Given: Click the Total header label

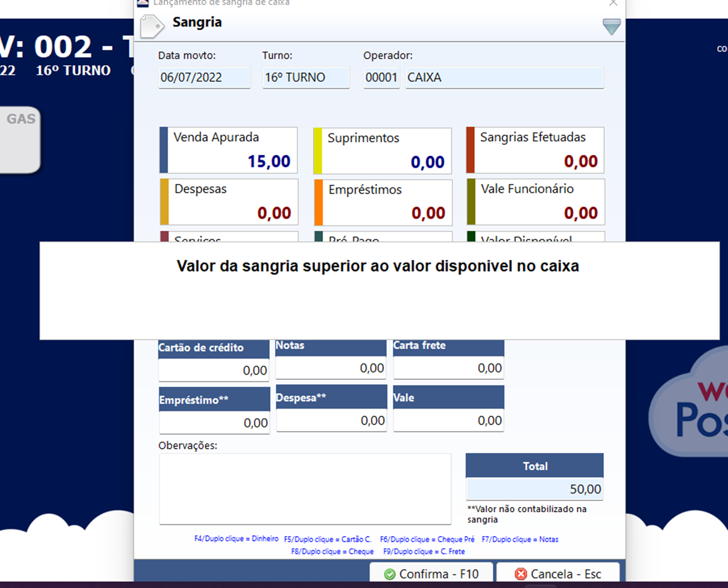Looking at the screenshot, I should tap(535, 466).
